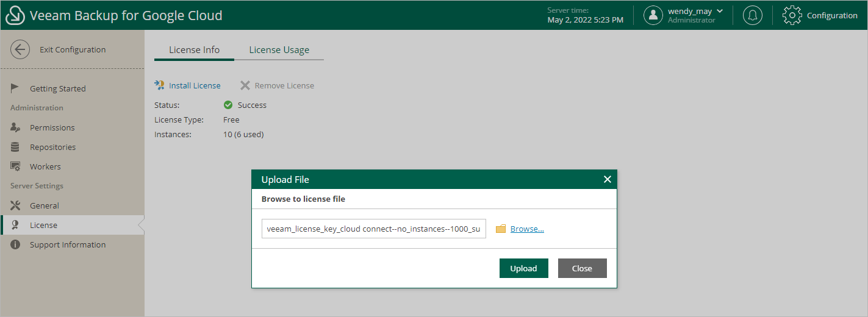The image size is (868, 317).
Task: Click the General wrench icon
Action: click(x=15, y=205)
